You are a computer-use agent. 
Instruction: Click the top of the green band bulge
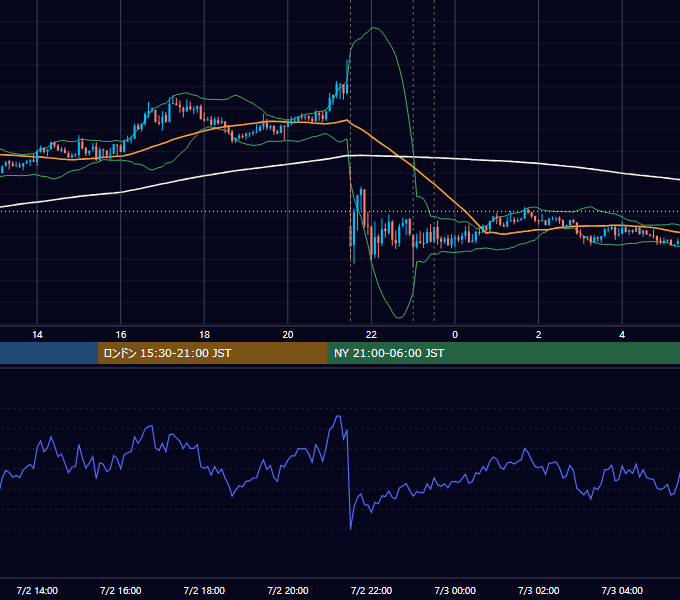point(373,28)
